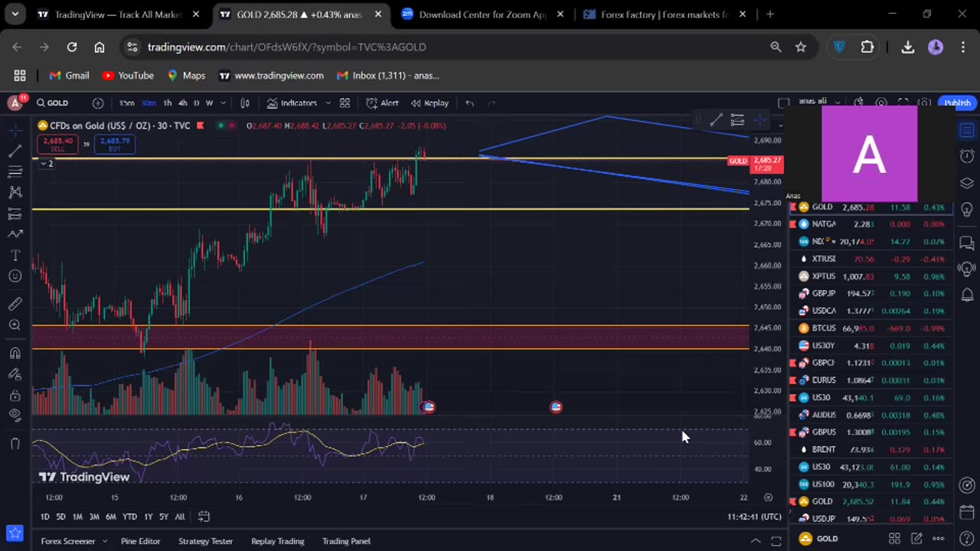
Task: Open the Watchlist panel icon in right sidebar
Action: coord(967,130)
